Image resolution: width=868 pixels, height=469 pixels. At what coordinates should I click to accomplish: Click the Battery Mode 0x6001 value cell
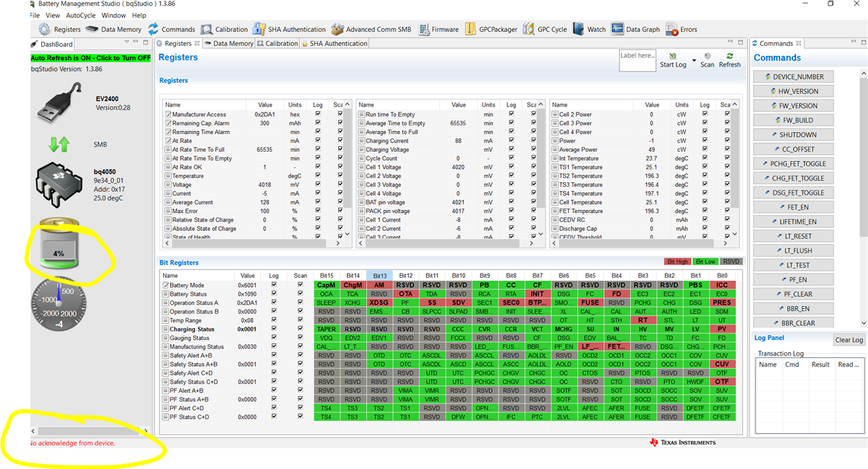coord(248,285)
